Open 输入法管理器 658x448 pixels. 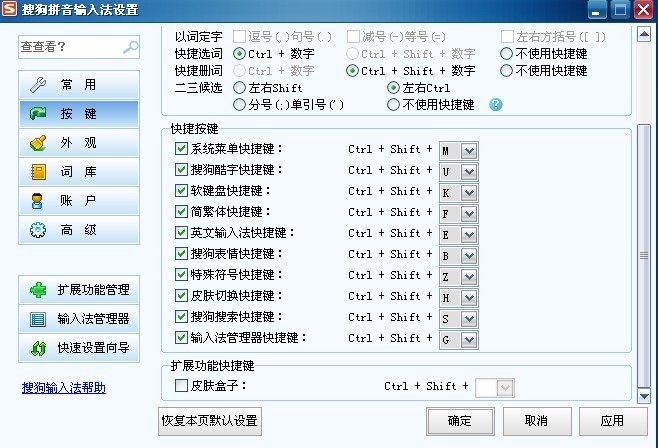tap(79, 319)
